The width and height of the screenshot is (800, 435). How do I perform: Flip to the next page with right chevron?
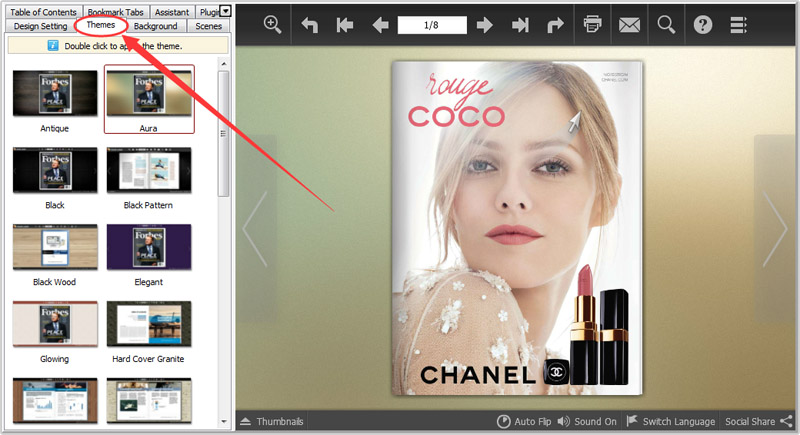(774, 229)
